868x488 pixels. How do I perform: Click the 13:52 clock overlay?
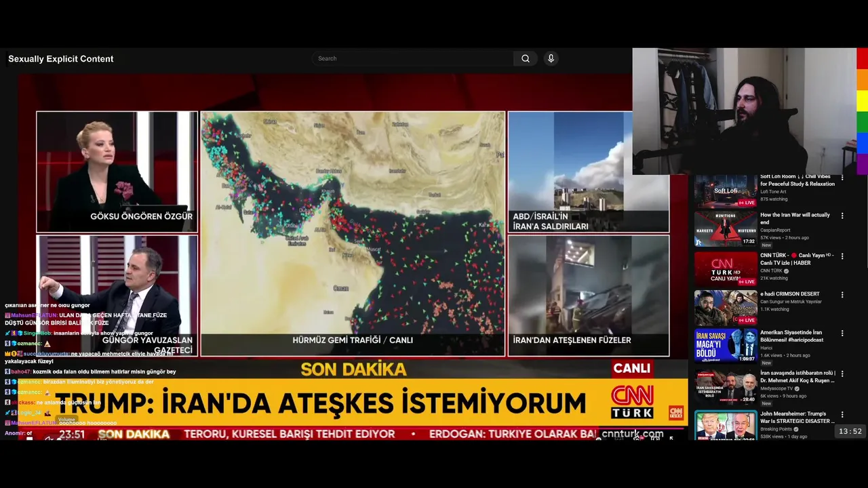(x=850, y=431)
